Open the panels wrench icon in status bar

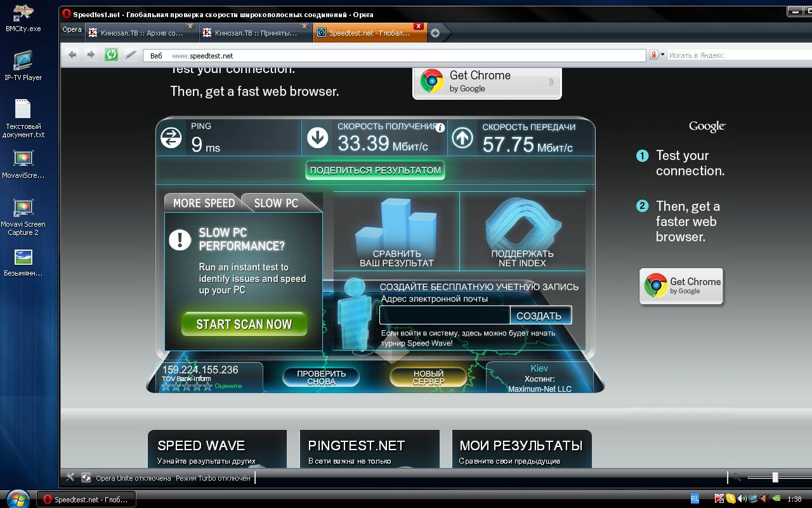click(70, 478)
